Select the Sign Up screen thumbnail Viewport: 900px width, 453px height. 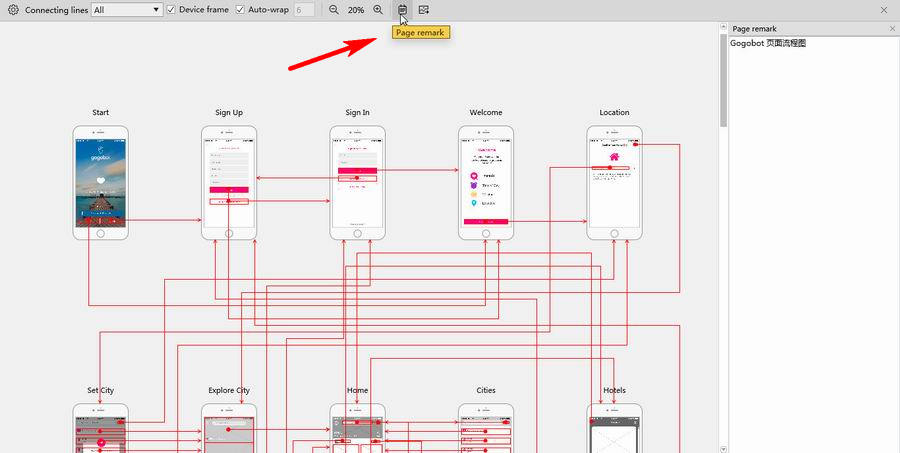pyautogui.click(x=229, y=183)
